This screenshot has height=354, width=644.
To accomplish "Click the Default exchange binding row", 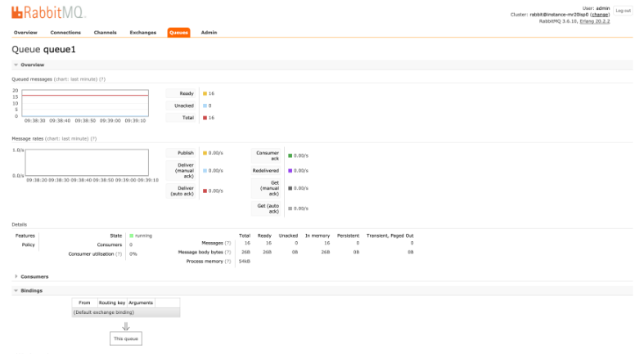I will pyautogui.click(x=126, y=312).
